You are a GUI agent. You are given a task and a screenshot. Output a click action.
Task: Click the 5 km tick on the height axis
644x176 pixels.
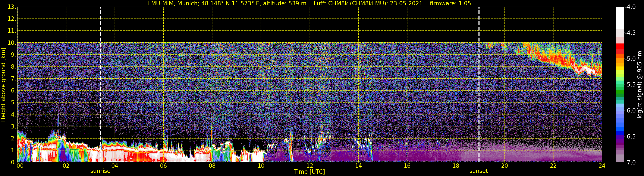(13, 103)
